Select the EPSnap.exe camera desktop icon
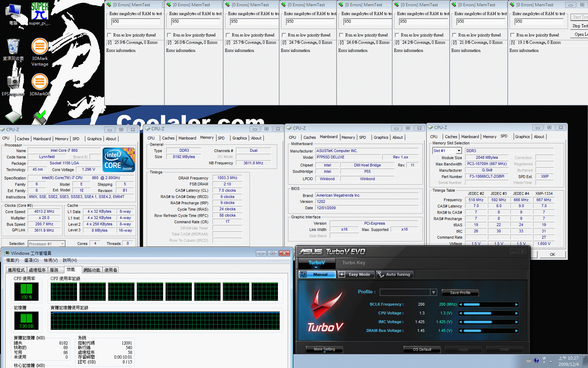The image size is (588, 368). [13, 85]
